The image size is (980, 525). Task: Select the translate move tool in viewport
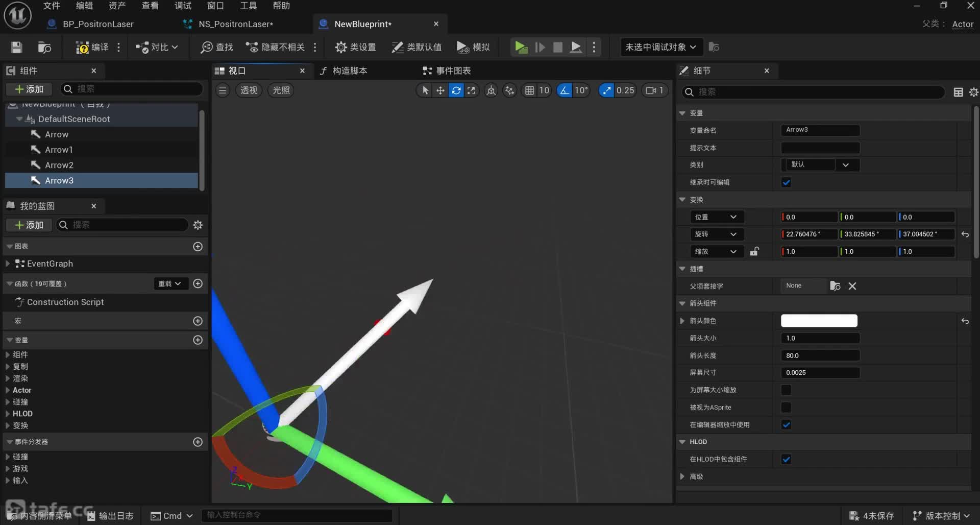440,90
